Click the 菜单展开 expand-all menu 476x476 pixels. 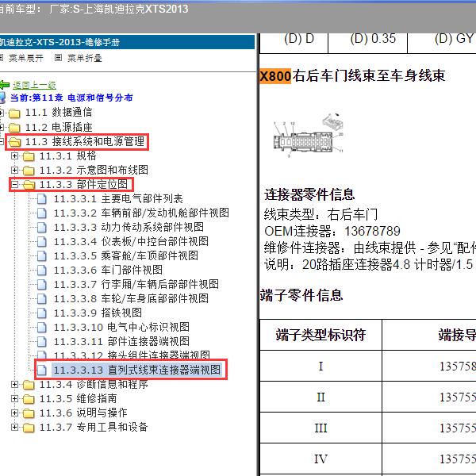(26, 58)
